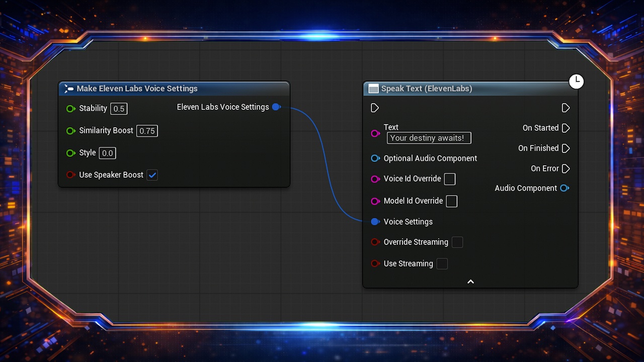Click the Similarity Boost input pin
Viewport: 644px width, 362px height.
pyautogui.click(x=70, y=131)
